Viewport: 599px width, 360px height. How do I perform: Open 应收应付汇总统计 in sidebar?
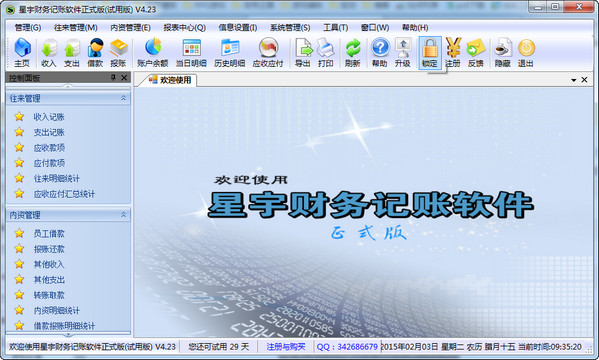click(x=64, y=194)
